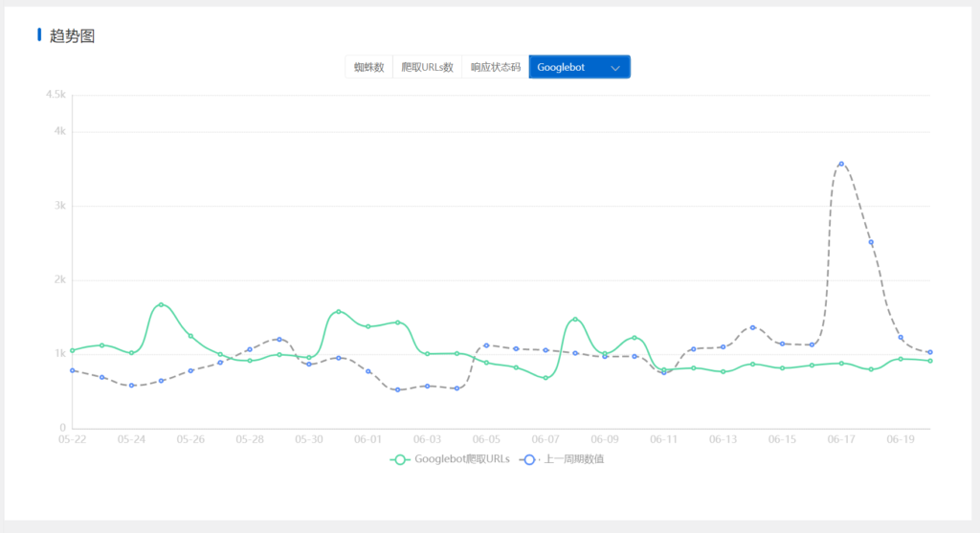Click the blue legend circle marker
Image resolution: width=980 pixels, height=533 pixels.
[x=527, y=459]
